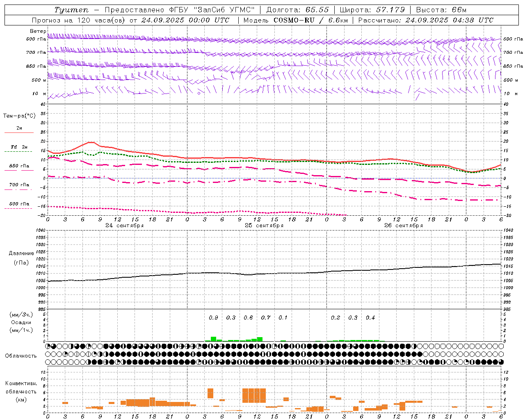Screen dimensions: 525x420
Task: Click the "(мм/1ч.)" precipitation unit label
Action: (21, 330)
